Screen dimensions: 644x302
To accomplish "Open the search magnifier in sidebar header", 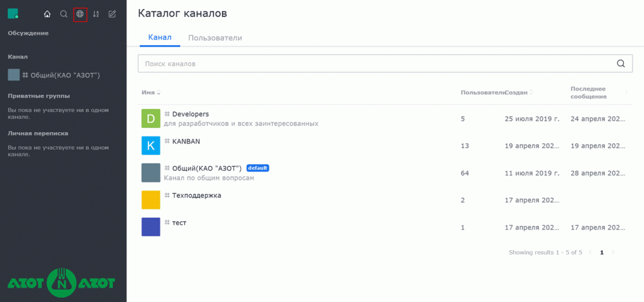I will click(64, 14).
